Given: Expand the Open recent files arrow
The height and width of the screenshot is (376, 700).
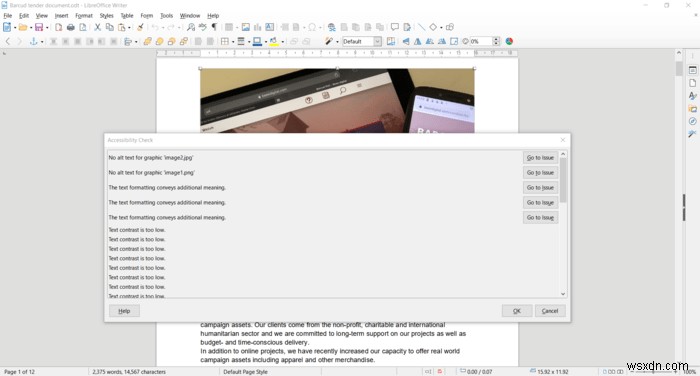Looking at the screenshot, I should point(30,28).
